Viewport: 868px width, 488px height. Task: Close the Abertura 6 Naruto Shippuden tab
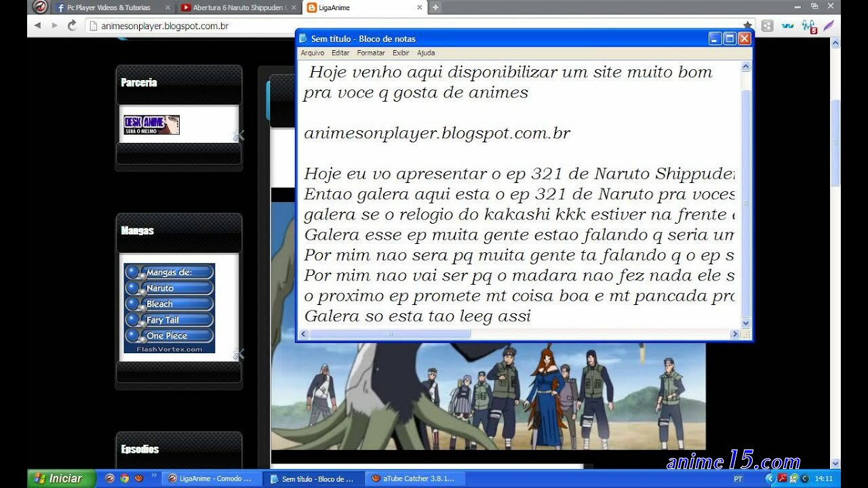[x=293, y=8]
